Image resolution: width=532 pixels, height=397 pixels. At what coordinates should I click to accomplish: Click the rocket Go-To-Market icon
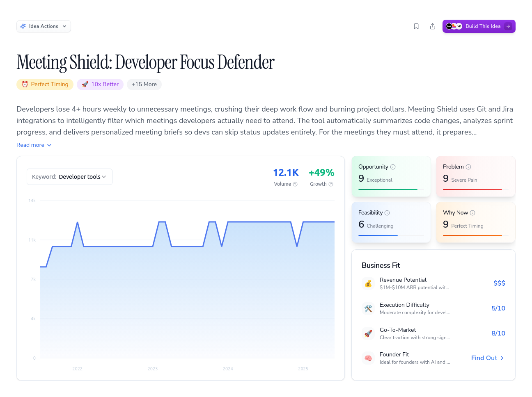pos(368,333)
